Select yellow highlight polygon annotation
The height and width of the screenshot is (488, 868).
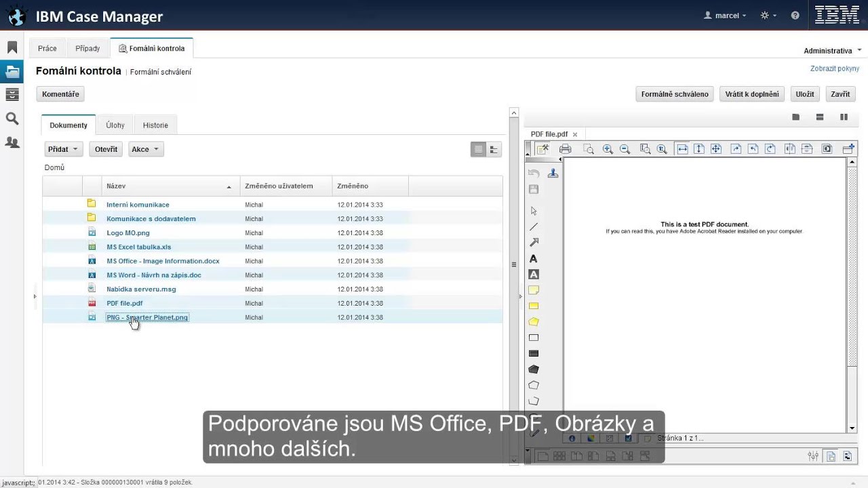pos(534,322)
